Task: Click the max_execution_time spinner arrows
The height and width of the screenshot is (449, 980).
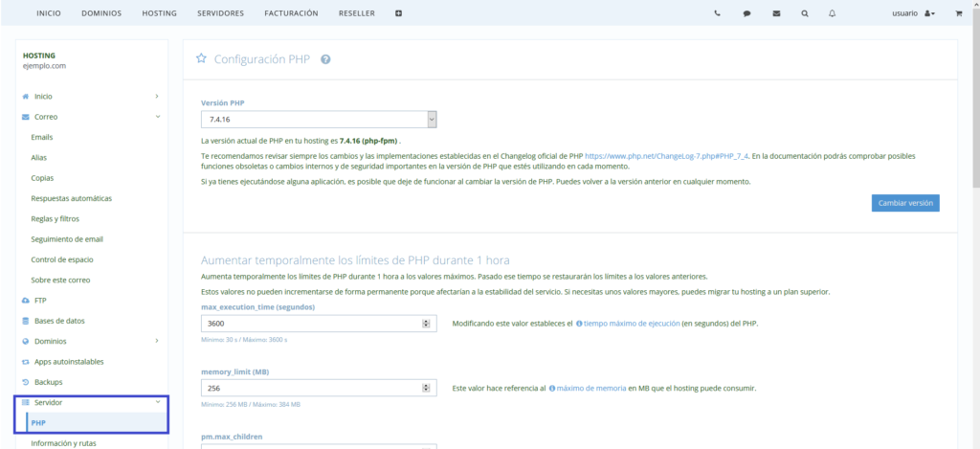Action: tap(426, 324)
